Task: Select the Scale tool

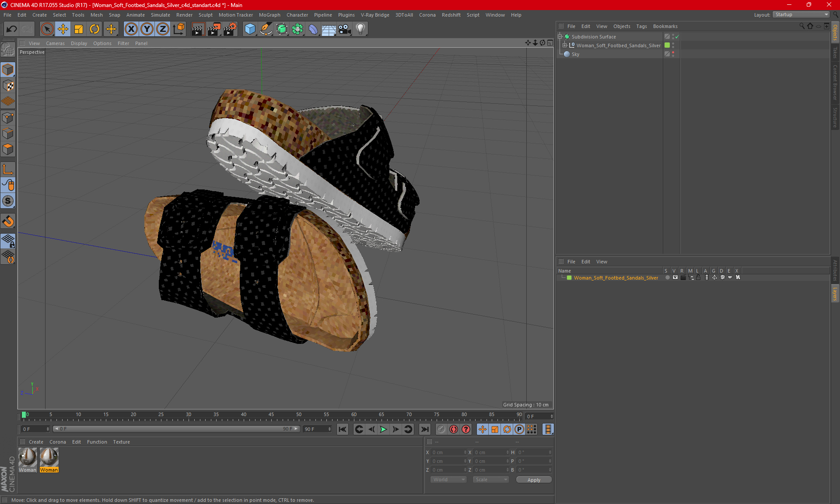Action: (x=79, y=29)
